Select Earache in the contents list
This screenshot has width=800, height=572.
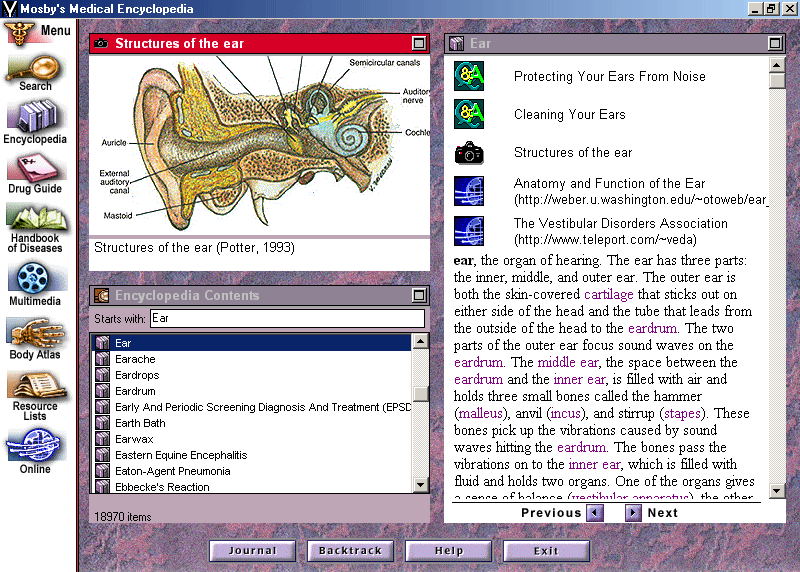point(252,359)
